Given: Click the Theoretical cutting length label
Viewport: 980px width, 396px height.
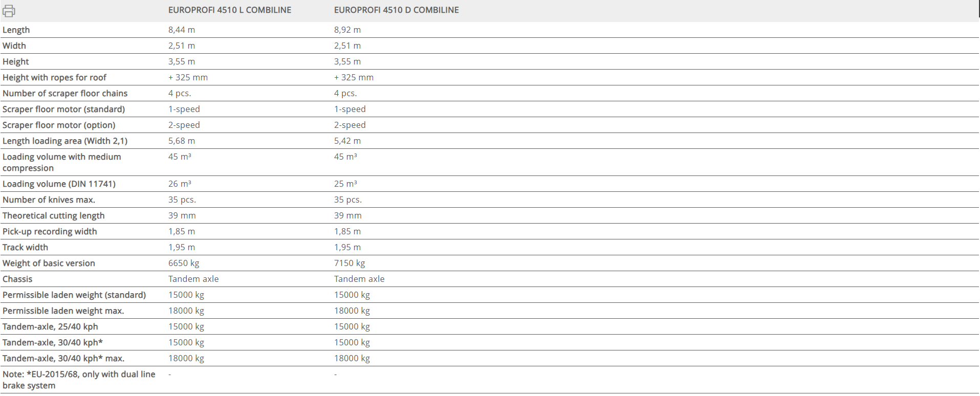Looking at the screenshot, I should [53, 216].
